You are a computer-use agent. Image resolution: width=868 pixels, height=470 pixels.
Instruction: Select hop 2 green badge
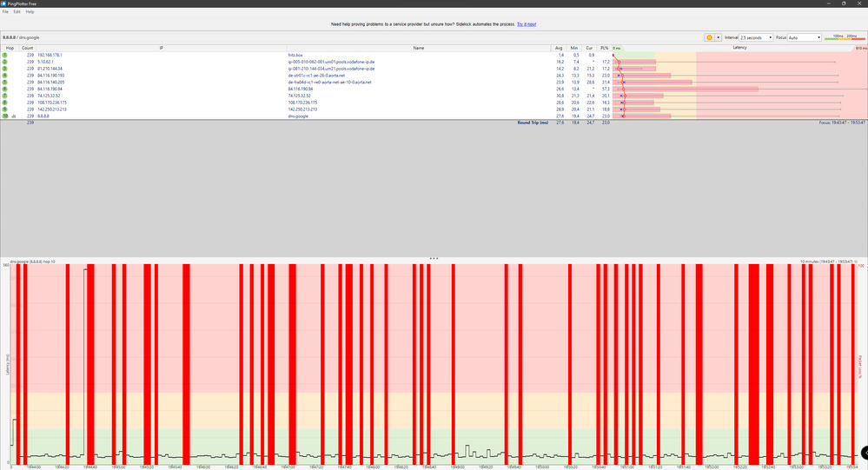click(5, 62)
